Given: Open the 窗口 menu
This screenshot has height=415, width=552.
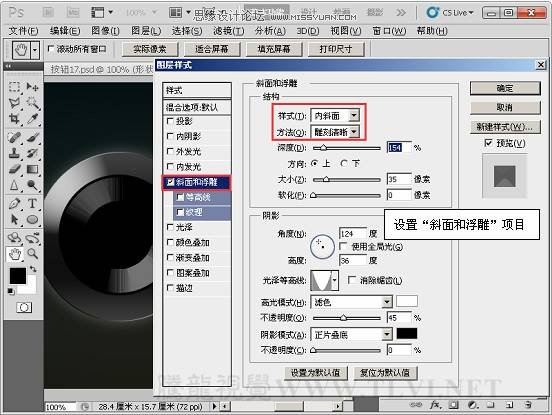Looking at the screenshot, I should 389,31.
